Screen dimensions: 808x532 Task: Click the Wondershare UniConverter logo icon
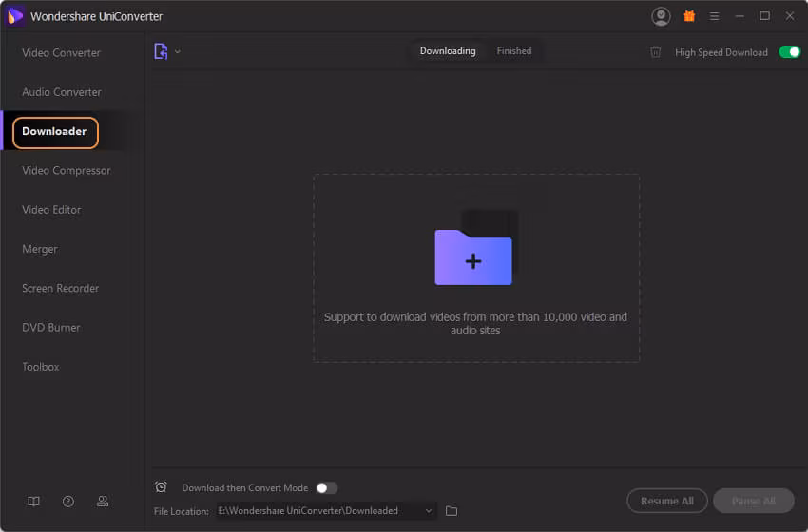pyautogui.click(x=15, y=16)
